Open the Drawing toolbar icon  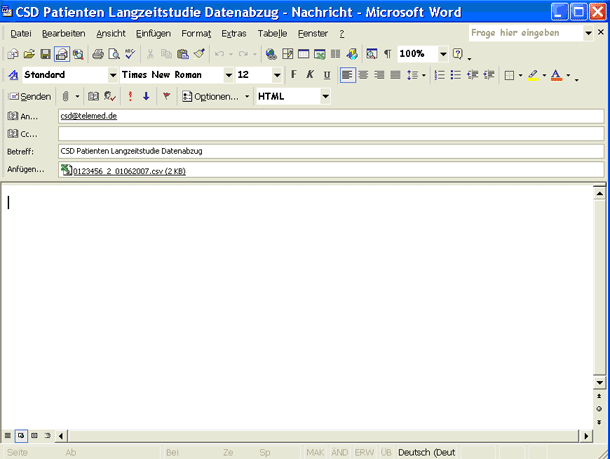pyautogui.click(x=352, y=54)
